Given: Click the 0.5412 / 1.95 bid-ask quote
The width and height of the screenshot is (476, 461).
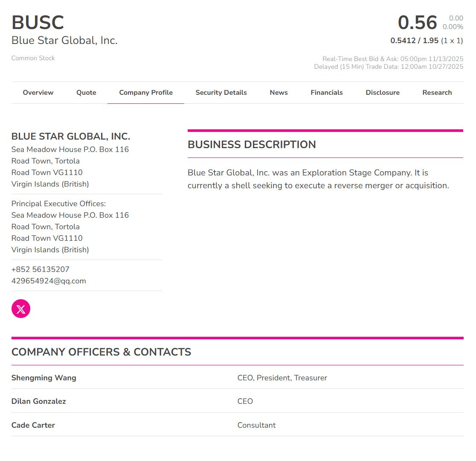Looking at the screenshot, I should (x=414, y=41).
